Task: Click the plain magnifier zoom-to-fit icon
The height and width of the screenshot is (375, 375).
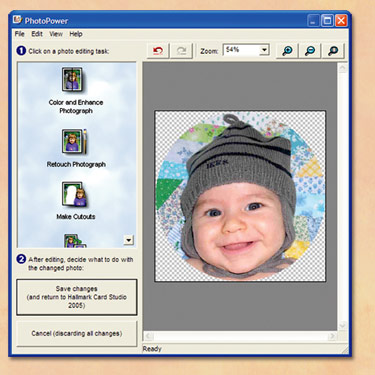Action: 333,51
